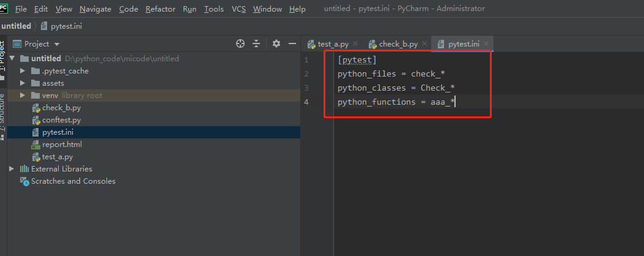644x256 pixels.
Task: Close the test_a.py editor tab
Action: click(356, 43)
